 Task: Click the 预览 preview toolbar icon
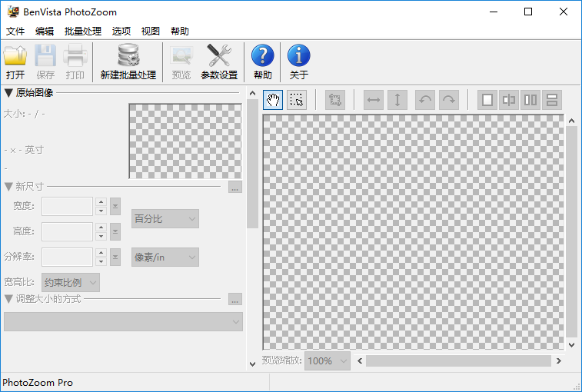[x=181, y=61]
